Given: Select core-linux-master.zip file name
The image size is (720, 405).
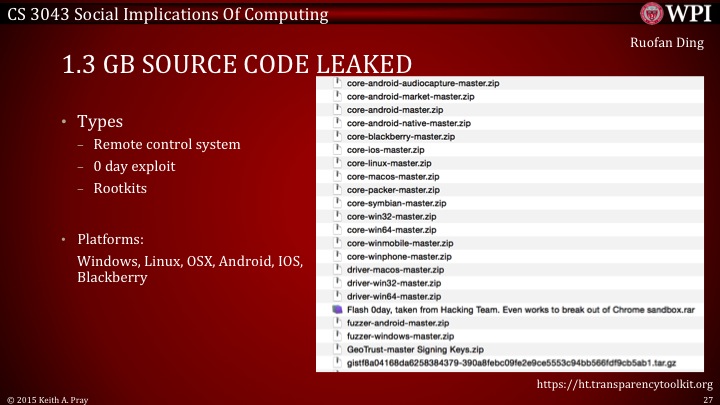Looking at the screenshot, I should 389,163.
